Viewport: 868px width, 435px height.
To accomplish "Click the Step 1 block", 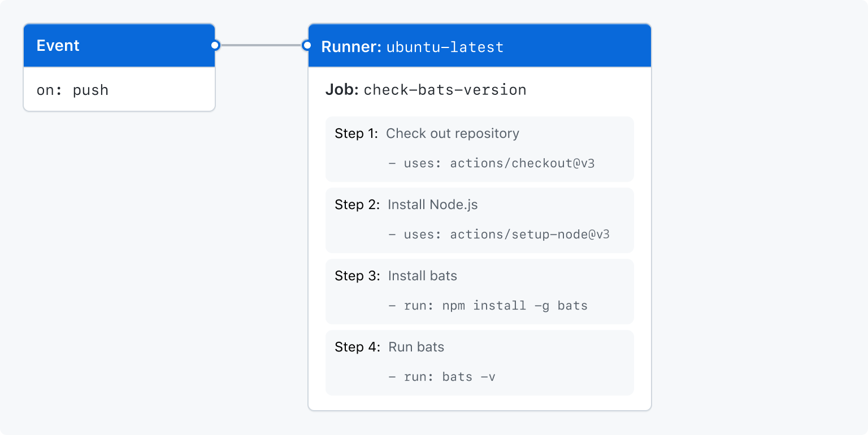I will click(x=479, y=149).
